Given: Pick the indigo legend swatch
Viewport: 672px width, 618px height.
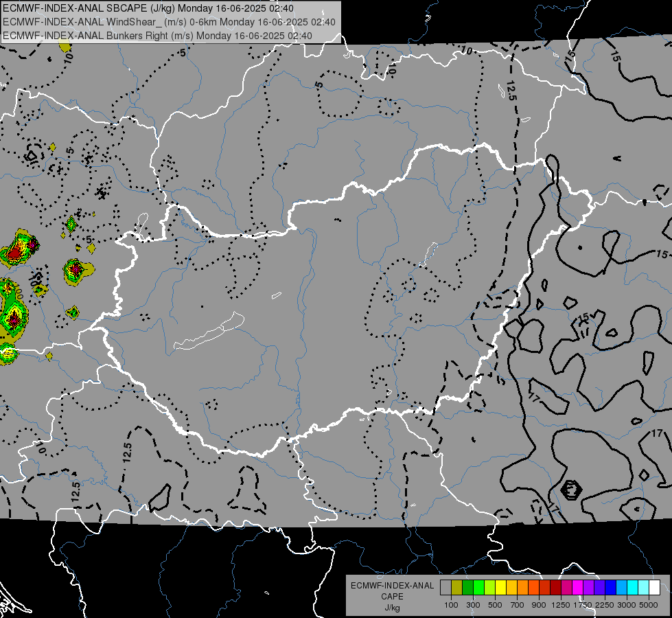Looking at the screenshot, I should [599, 587].
